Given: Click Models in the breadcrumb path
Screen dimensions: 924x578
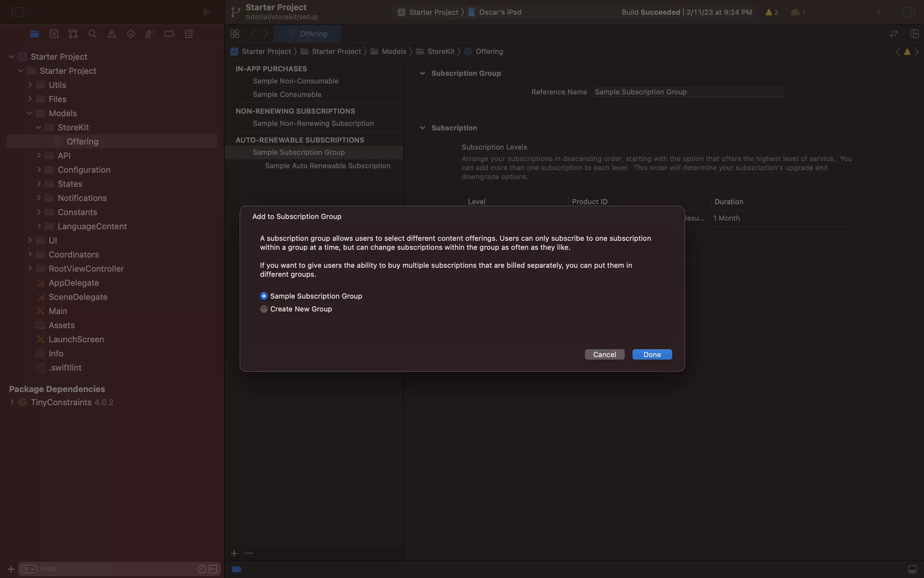Looking at the screenshot, I should click(394, 51).
